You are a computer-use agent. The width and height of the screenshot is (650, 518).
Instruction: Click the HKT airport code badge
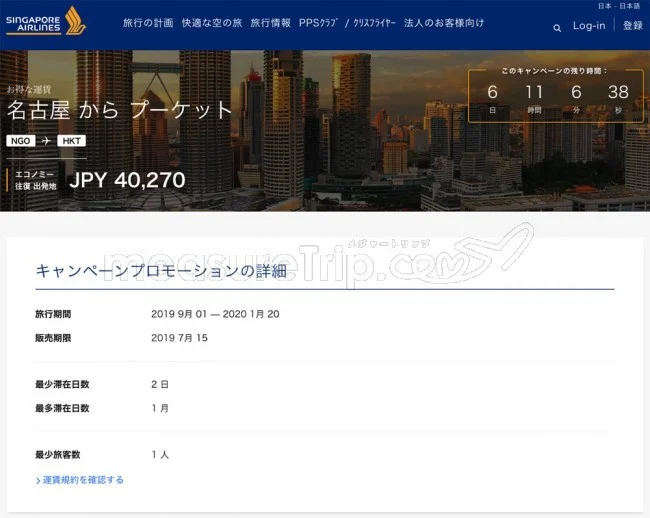(x=71, y=141)
